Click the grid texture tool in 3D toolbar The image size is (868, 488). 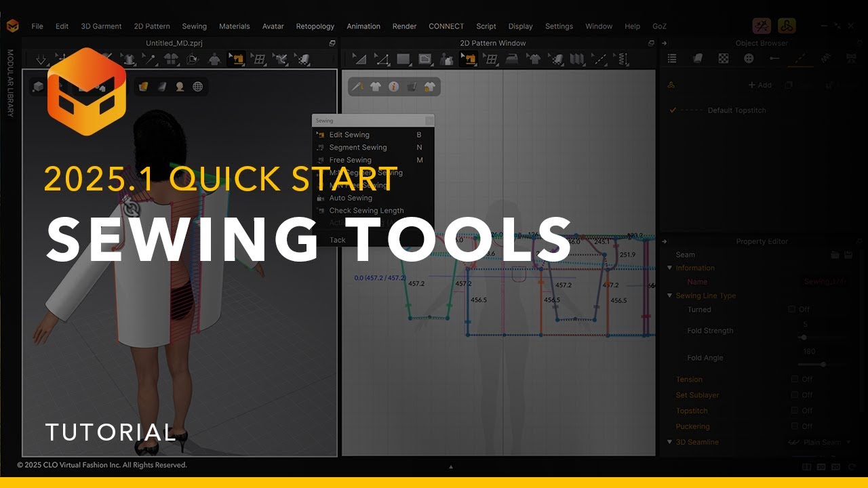[x=258, y=59]
